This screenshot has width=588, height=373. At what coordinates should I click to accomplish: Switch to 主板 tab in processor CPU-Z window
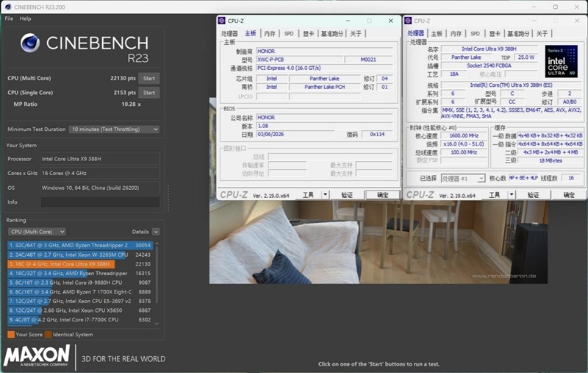pos(437,34)
